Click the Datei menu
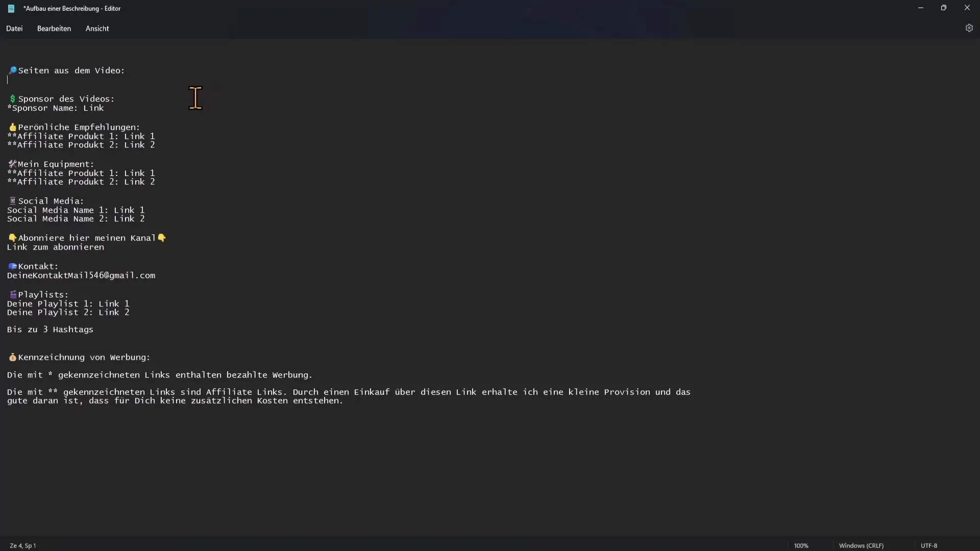This screenshot has height=551, width=980. (x=14, y=28)
